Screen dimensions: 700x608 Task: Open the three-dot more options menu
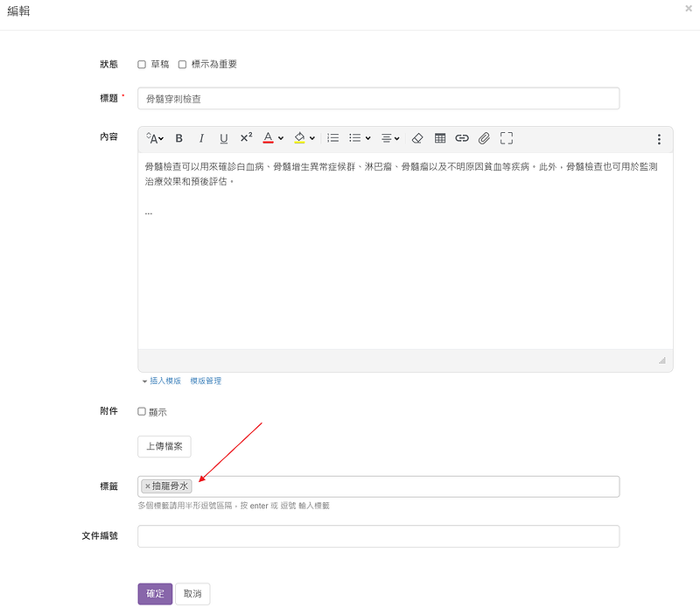click(659, 139)
